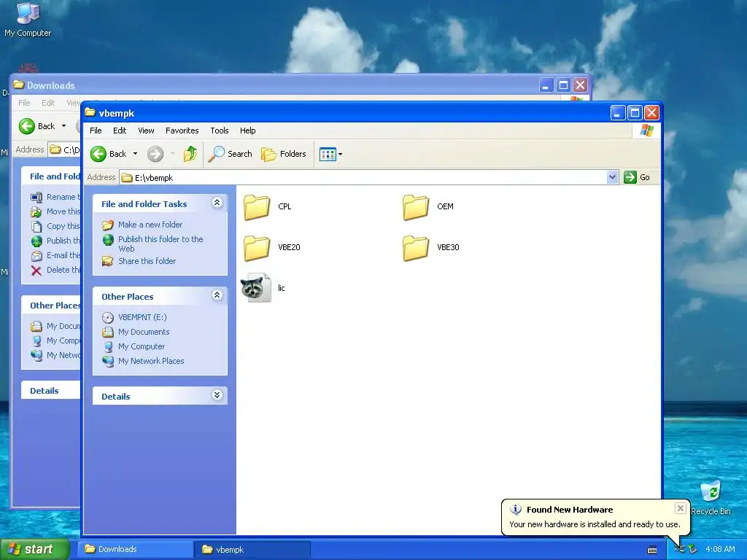Open the Back history dropdown arrow in vbempk

pyautogui.click(x=135, y=154)
